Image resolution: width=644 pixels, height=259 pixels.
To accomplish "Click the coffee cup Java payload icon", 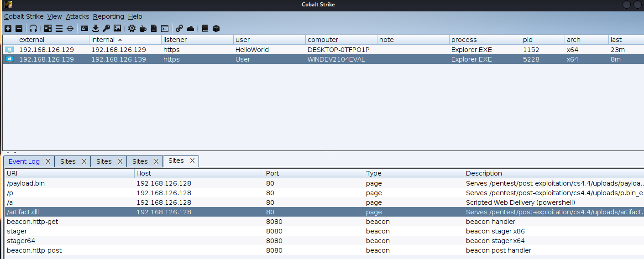I will point(143,28).
